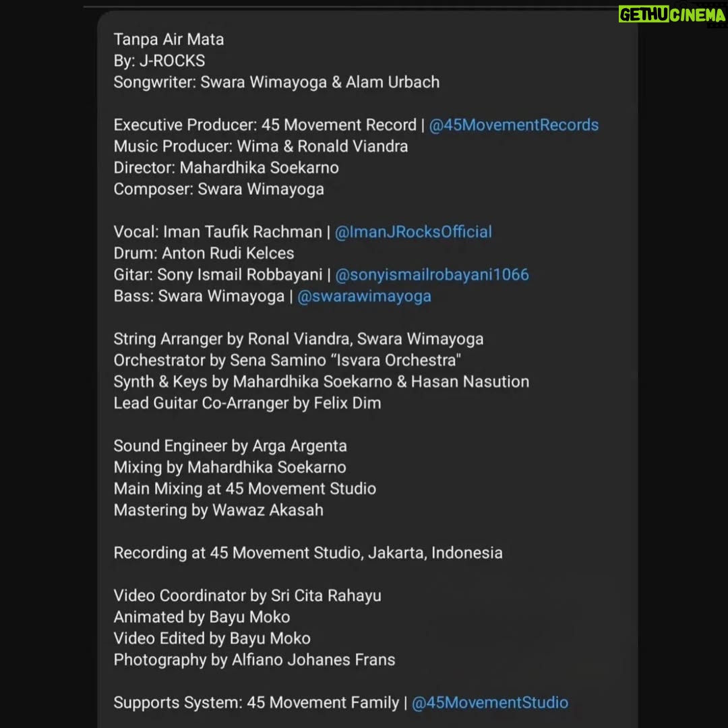The height and width of the screenshot is (728, 728).
Task: Click the "Director: Mahardhika Soekarno" line
Action: coord(226,168)
